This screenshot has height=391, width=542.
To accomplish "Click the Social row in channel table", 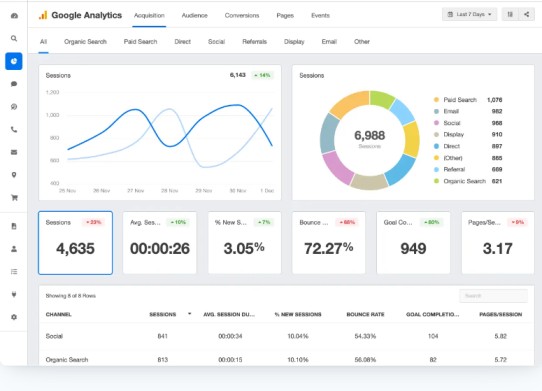I will [x=287, y=336].
